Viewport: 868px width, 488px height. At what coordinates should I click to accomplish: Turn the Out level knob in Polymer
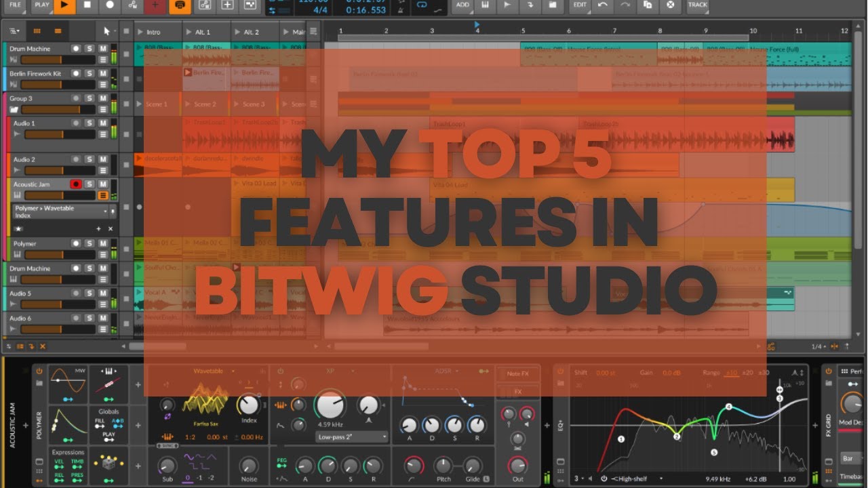(517, 465)
